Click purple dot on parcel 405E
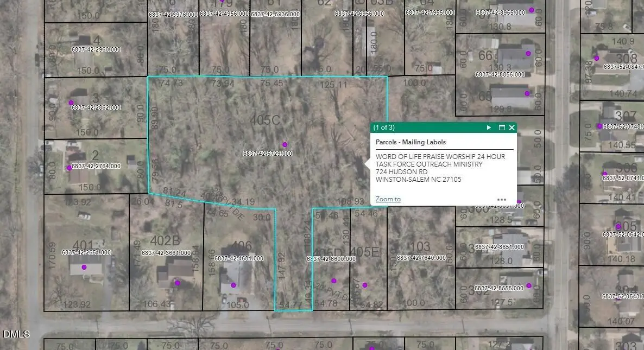Image resolution: width=644 pixels, height=350 pixels. (x=365, y=285)
